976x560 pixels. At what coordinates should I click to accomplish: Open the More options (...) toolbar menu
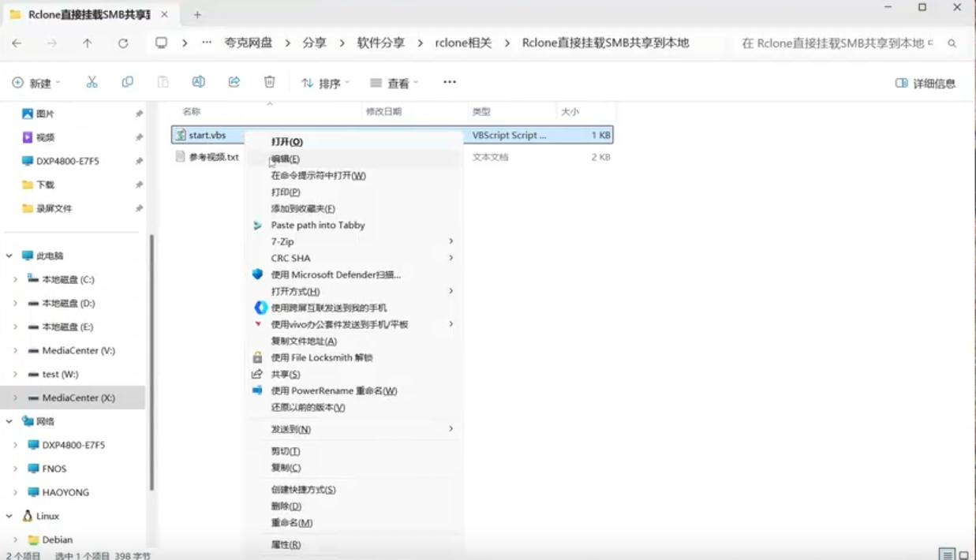click(449, 81)
